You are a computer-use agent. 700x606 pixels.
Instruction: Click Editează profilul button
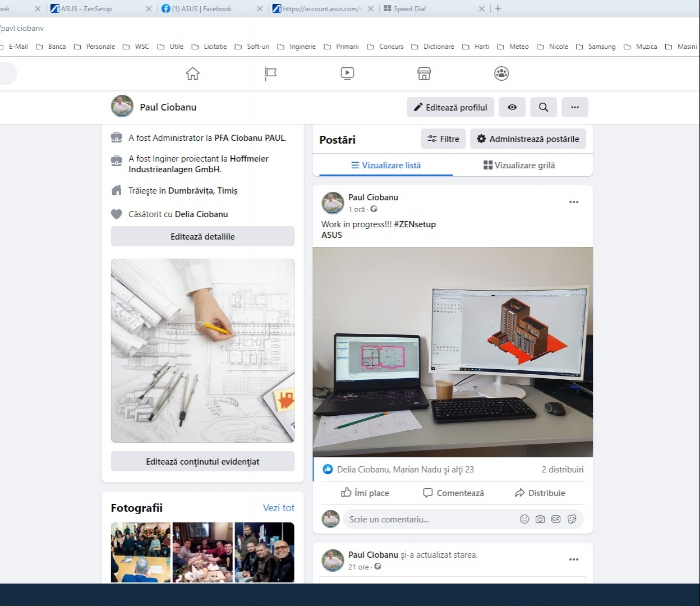coord(450,107)
